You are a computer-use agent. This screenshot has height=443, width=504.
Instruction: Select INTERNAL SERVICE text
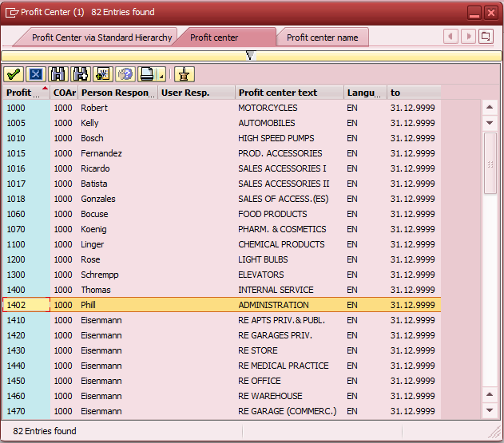(x=276, y=290)
